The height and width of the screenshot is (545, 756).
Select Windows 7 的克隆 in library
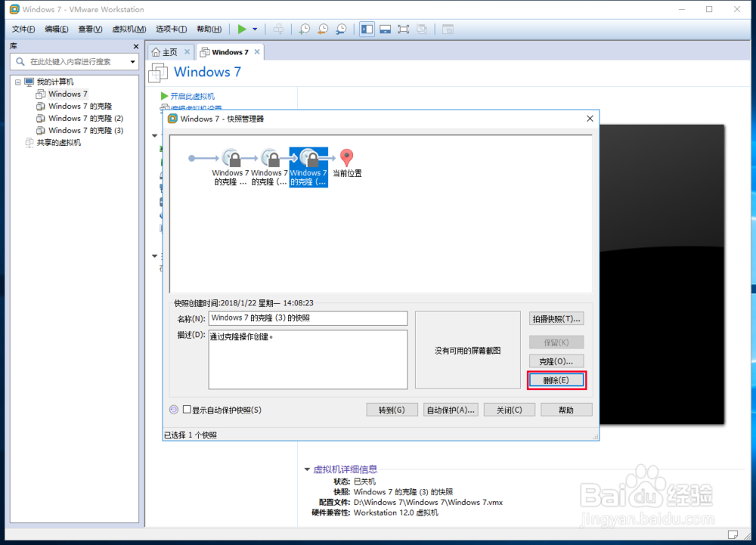tap(80, 106)
